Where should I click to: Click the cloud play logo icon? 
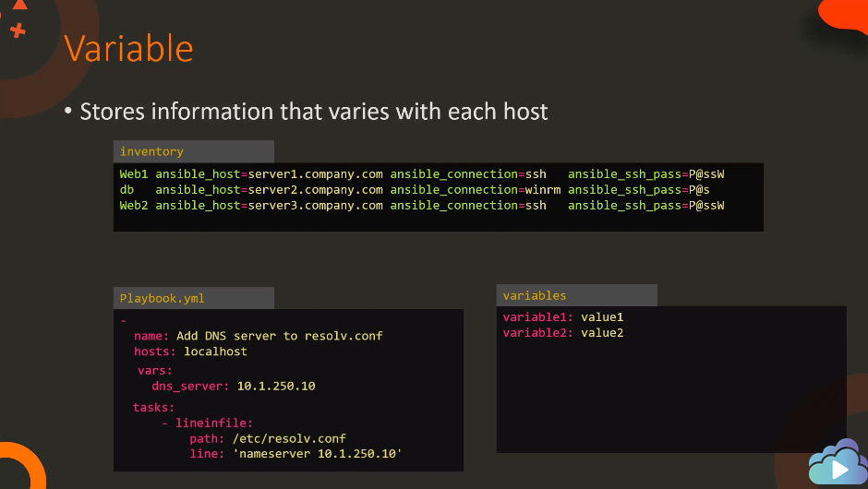pos(838,463)
